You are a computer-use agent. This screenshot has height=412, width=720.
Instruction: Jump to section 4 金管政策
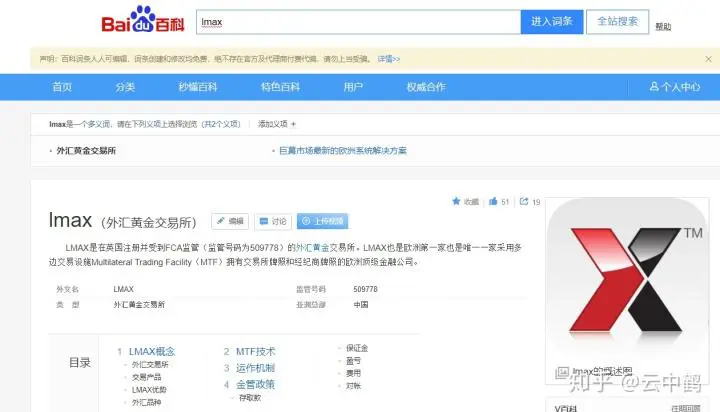pos(255,384)
